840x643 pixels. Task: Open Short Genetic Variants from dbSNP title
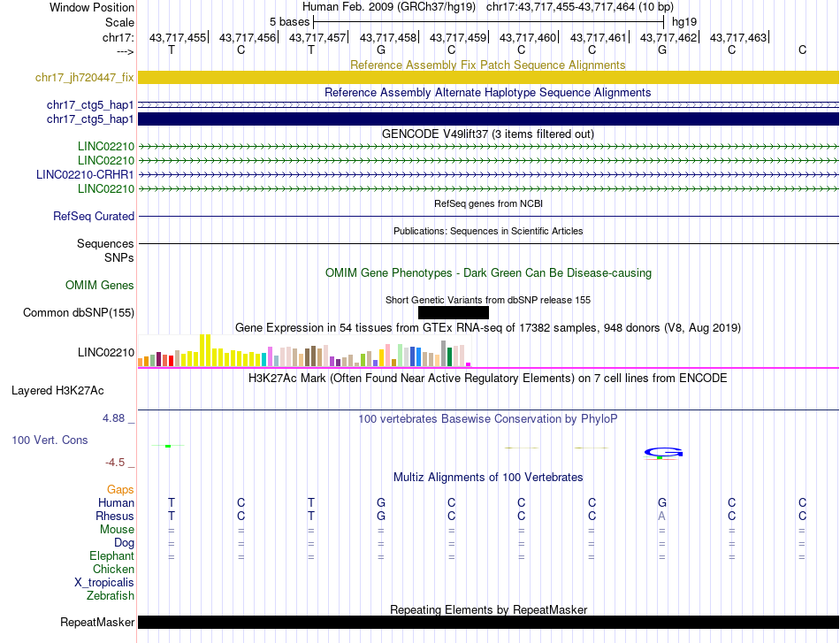pyautogui.click(x=487, y=300)
